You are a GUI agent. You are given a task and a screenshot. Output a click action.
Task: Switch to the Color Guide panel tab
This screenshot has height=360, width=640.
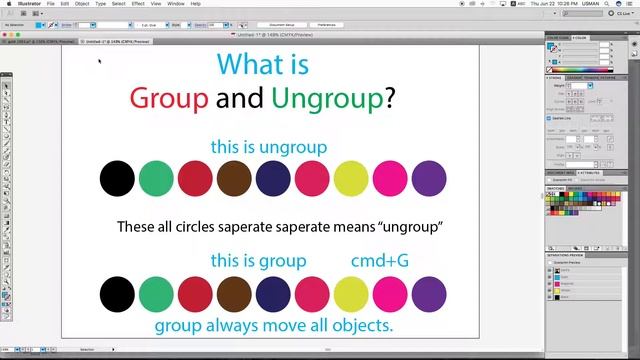click(558, 38)
